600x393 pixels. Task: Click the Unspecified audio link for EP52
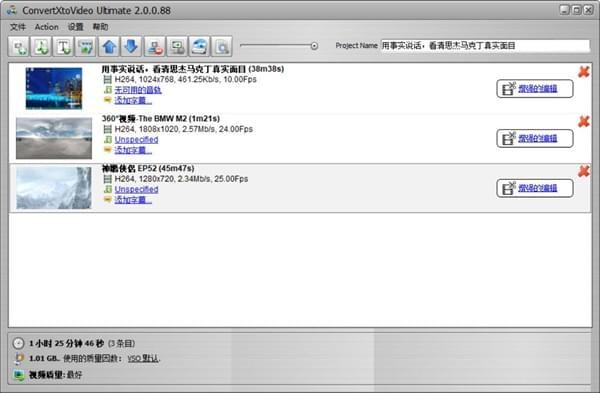coord(137,189)
